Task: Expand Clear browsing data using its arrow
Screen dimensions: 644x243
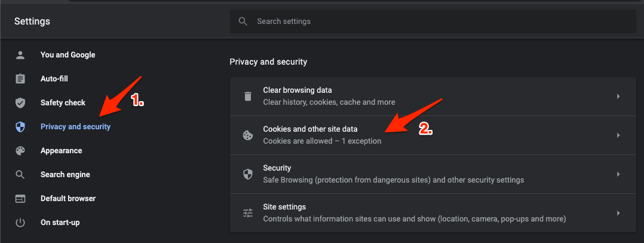Action: [x=618, y=96]
